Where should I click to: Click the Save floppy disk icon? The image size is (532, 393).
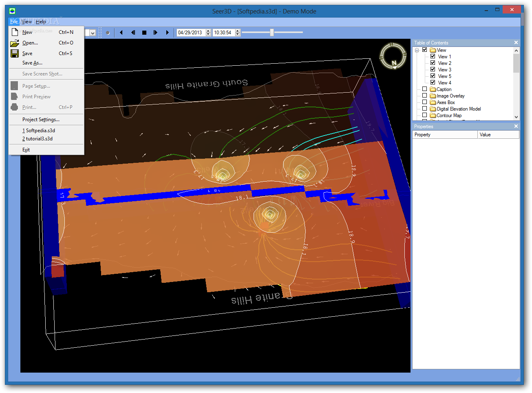coord(15,53)
